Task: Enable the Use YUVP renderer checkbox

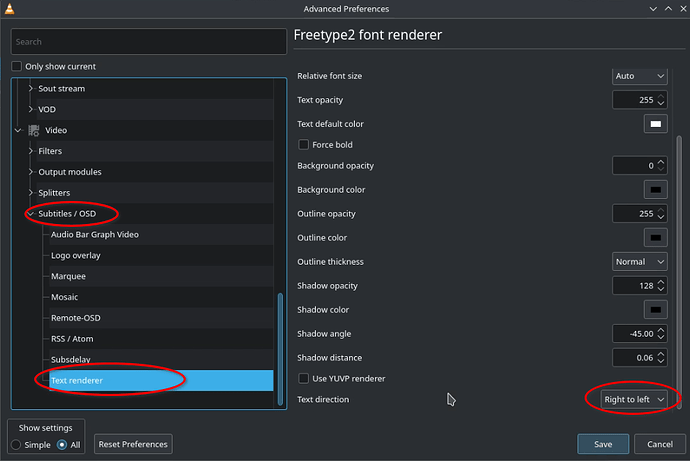Action: point(304,379)
